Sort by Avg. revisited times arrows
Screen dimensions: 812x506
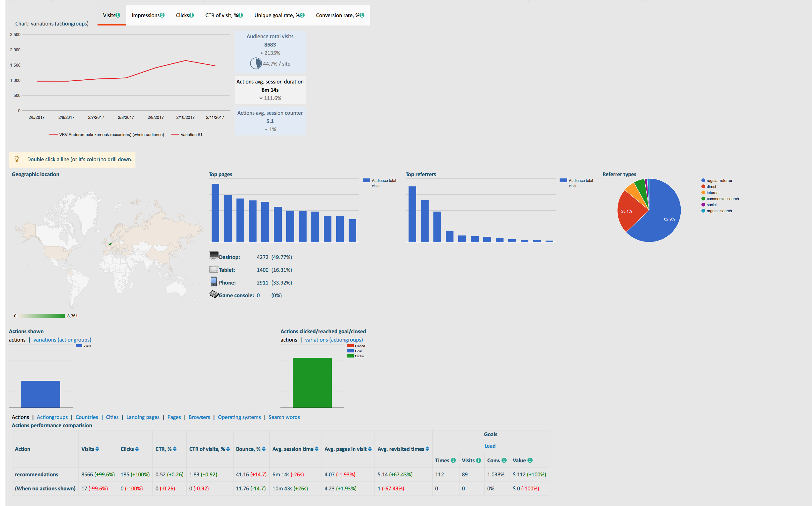click(x=427, y=449)
